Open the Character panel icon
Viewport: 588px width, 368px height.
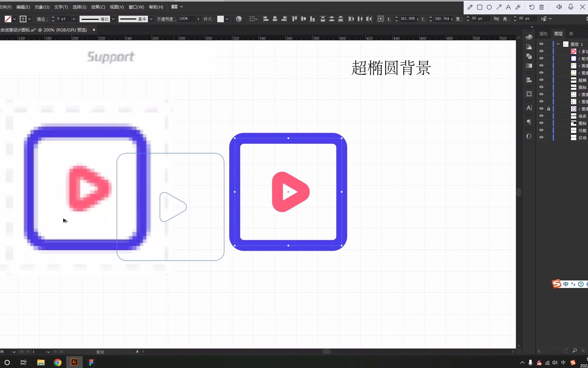tap(529, 108)
